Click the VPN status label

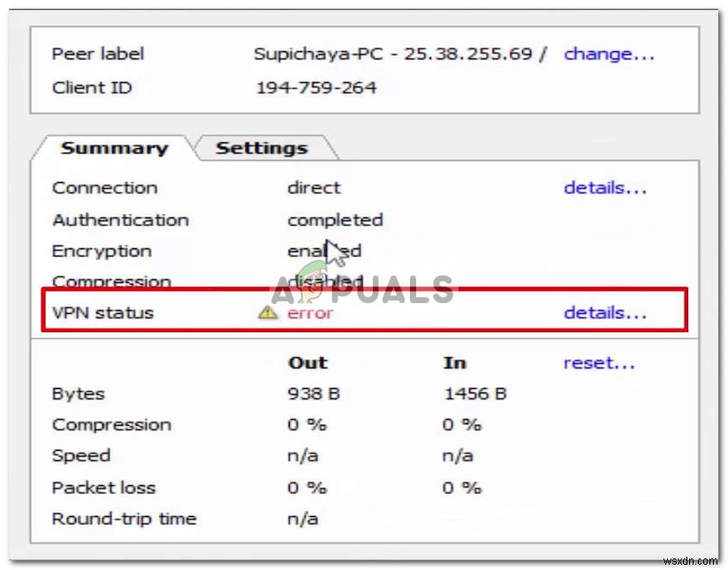click(102, 313)
